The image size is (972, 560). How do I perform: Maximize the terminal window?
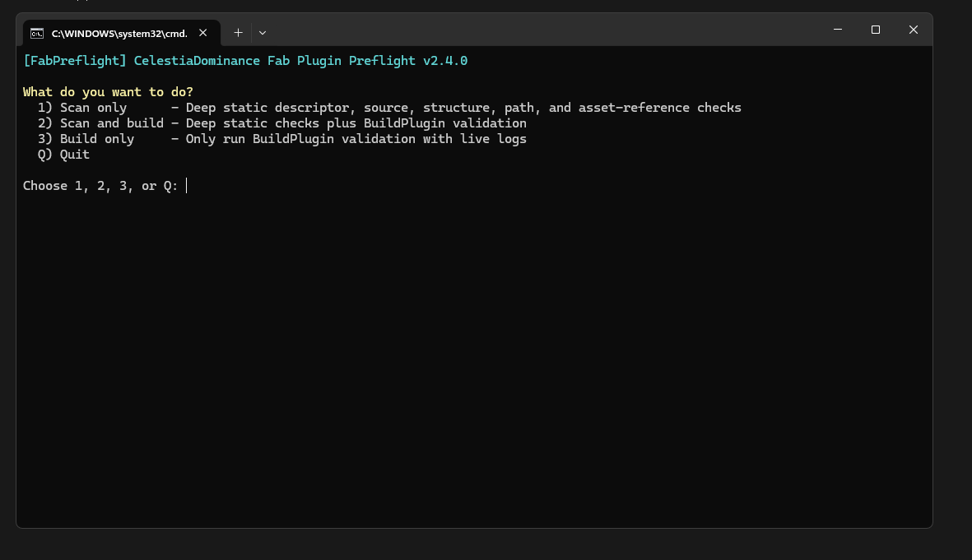click(876, 30)
